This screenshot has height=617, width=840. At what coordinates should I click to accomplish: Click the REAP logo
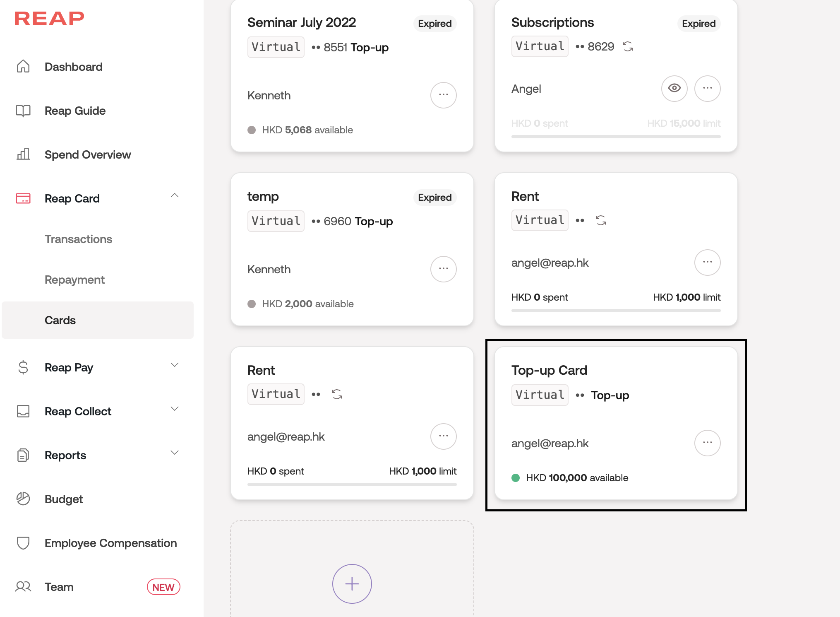pyautogui.click(x=49, y=19)
